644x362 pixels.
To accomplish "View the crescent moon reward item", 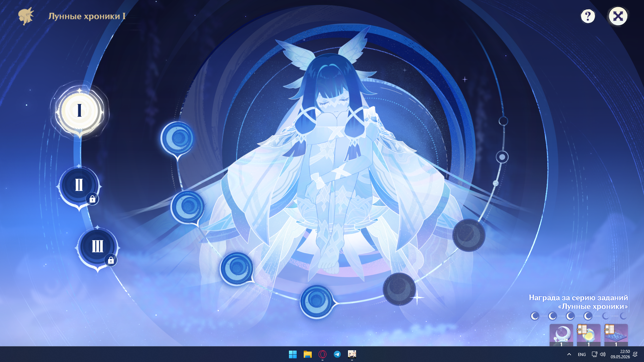I will pyautogui.click(x=561, y=335).
